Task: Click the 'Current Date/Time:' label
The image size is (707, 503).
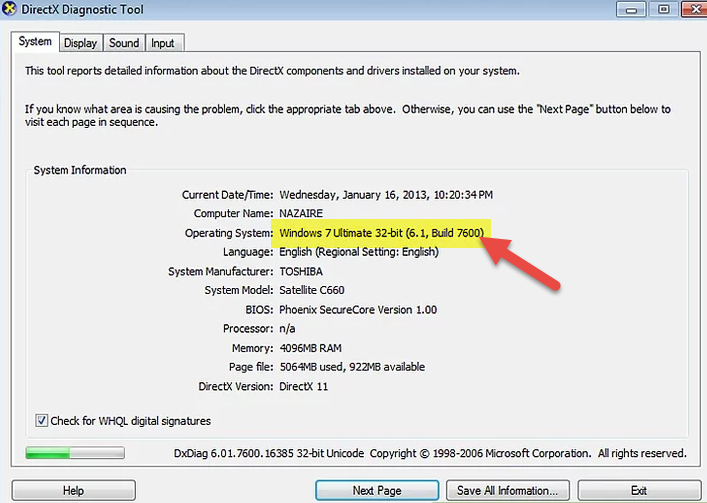Action: [x=228, y=195]
